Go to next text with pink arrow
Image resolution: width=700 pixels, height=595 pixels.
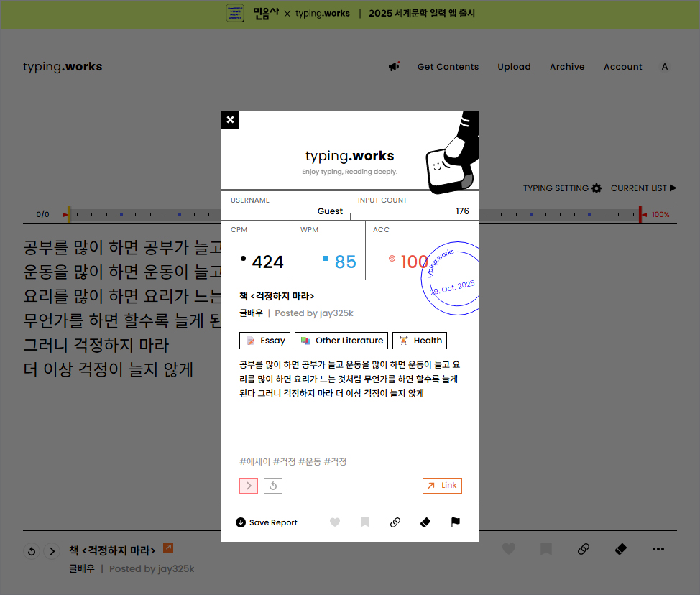click(249, 486)
